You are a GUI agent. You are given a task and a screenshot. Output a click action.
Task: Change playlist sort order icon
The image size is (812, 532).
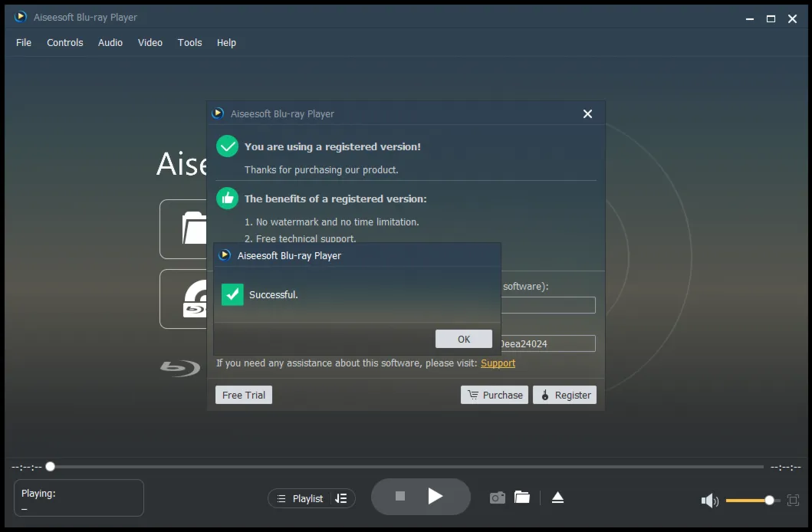point(340,498)
